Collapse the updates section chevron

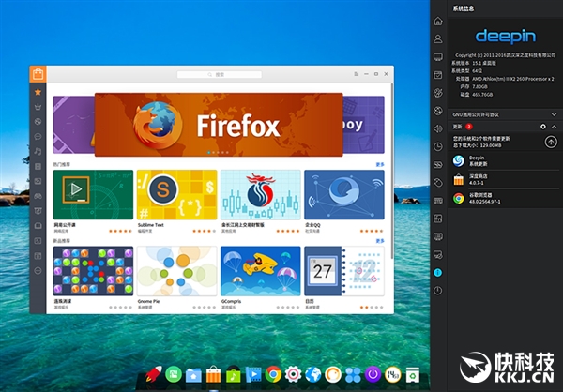point(554,127)
